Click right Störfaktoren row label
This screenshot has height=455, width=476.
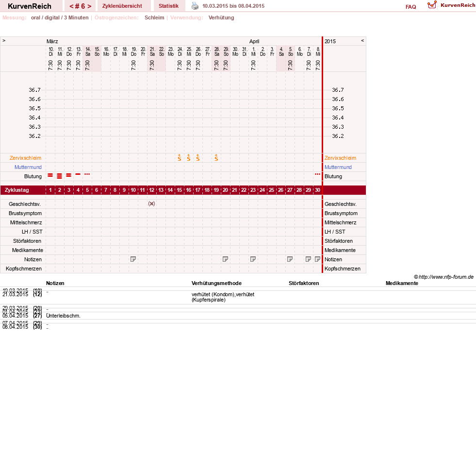click(x=339, y=241)
